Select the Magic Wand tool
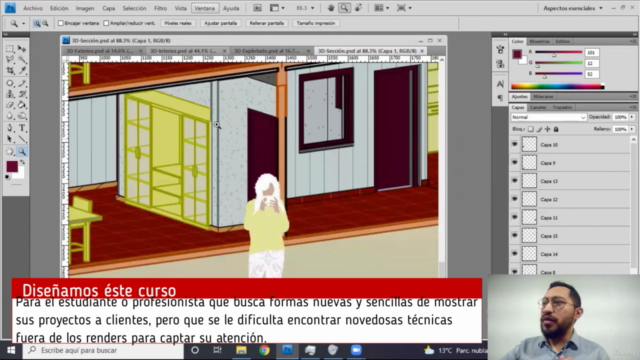 point(22,60)
